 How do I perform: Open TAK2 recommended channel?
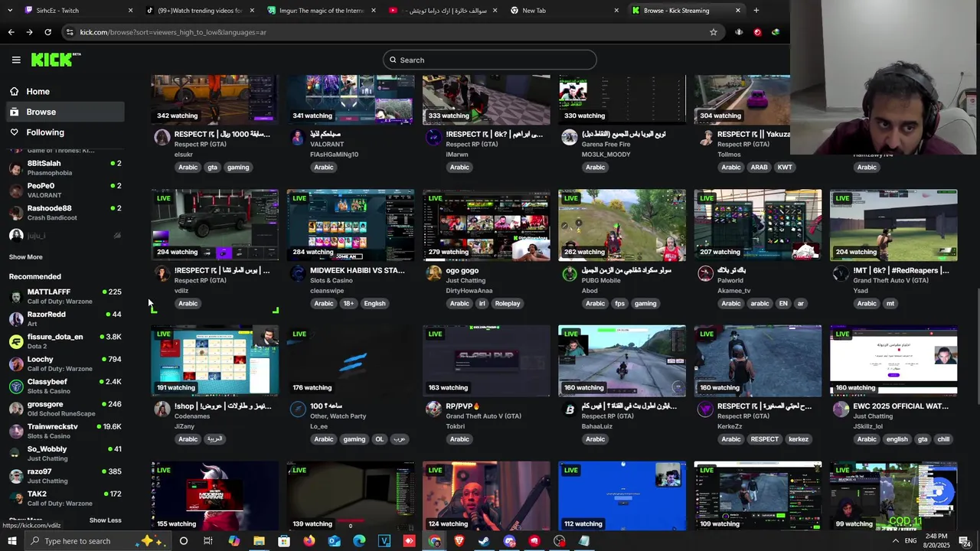coord(65,498)
